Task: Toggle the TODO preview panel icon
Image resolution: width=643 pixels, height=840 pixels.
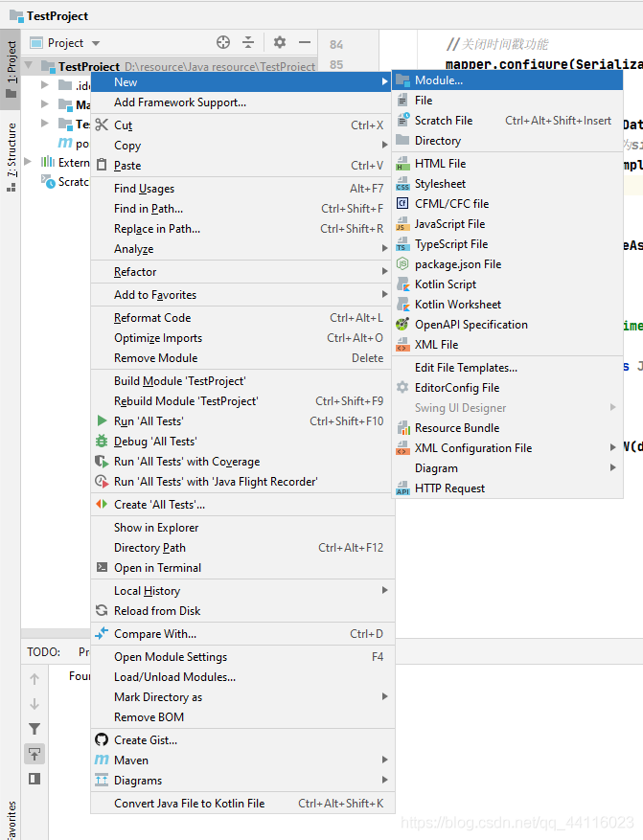Action: [x=34, y=779]
